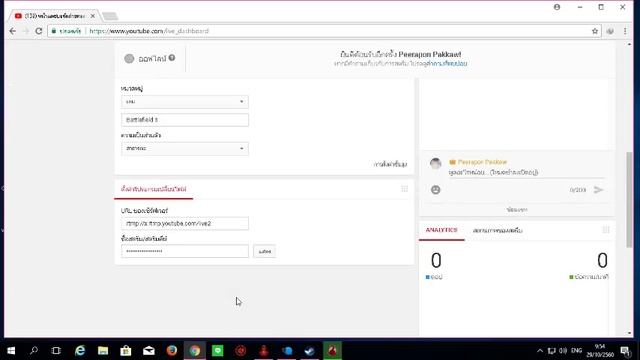The height and width of the screenshot is (360, 640).
Task: Open the Steam icon in the taskbar
Action: 309,351
